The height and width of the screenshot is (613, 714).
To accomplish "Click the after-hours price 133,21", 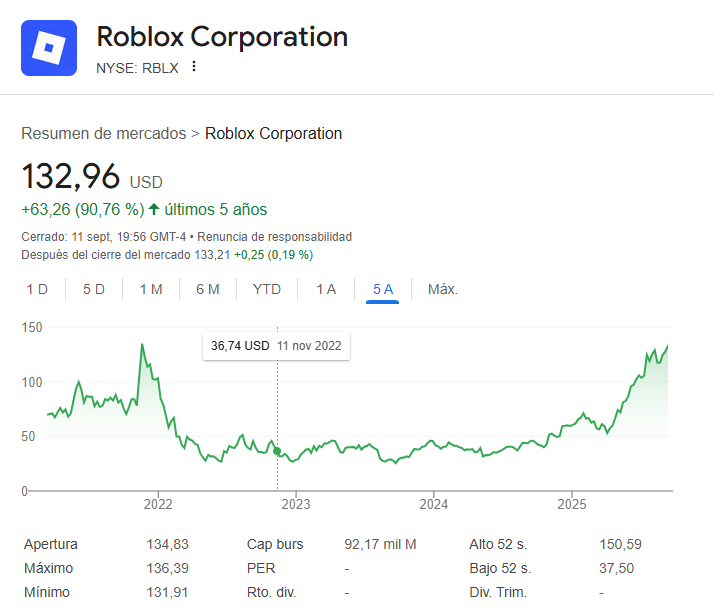I will click(212, 255).
